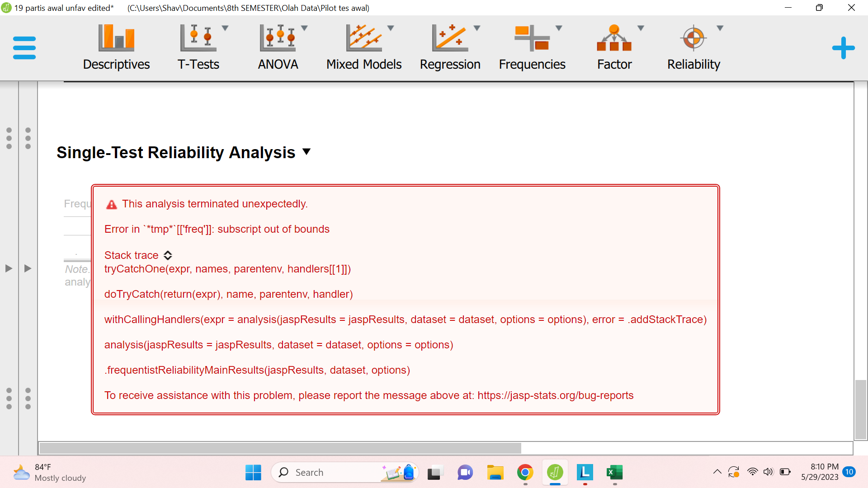
Task: Open the hamburger main menu
Action: [x=24, y=47]
